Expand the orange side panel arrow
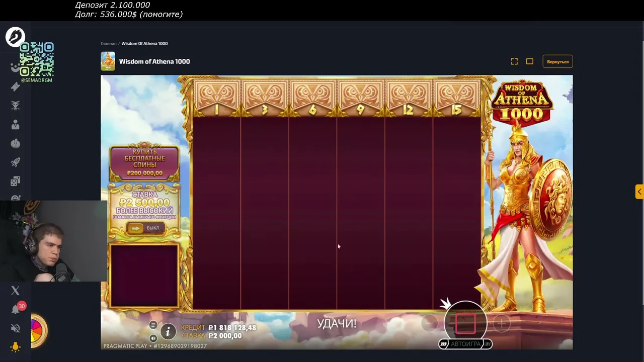Image resolution: width=644 pixels, height=362 pixels. 639,192
